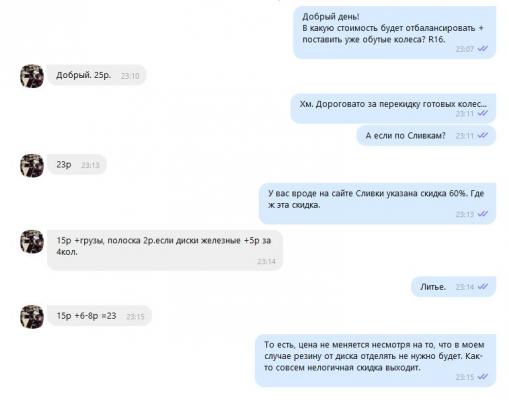Click read checkmarks on 'То есть, цена' message
Screen dimensions: 509x400
tap(482, 377)
